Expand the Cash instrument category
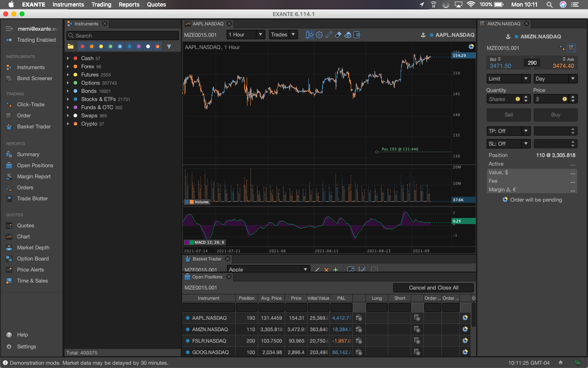 tap(68, 58)
